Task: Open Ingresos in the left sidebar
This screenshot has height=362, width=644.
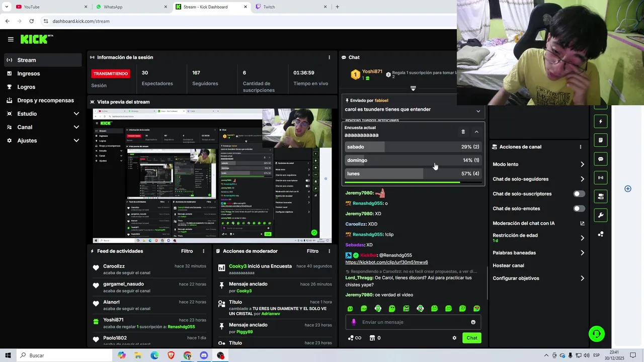Action: click(x=43, y=73)
